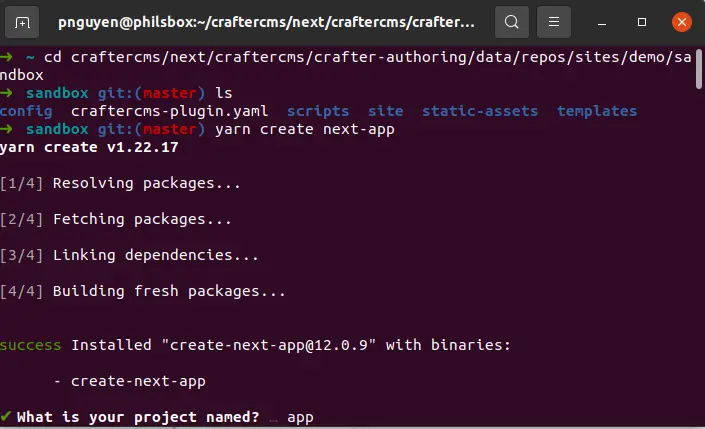Screen dimensions: 705x429
Task: Open the hamburger menu
Action: [x=555, y=21]
